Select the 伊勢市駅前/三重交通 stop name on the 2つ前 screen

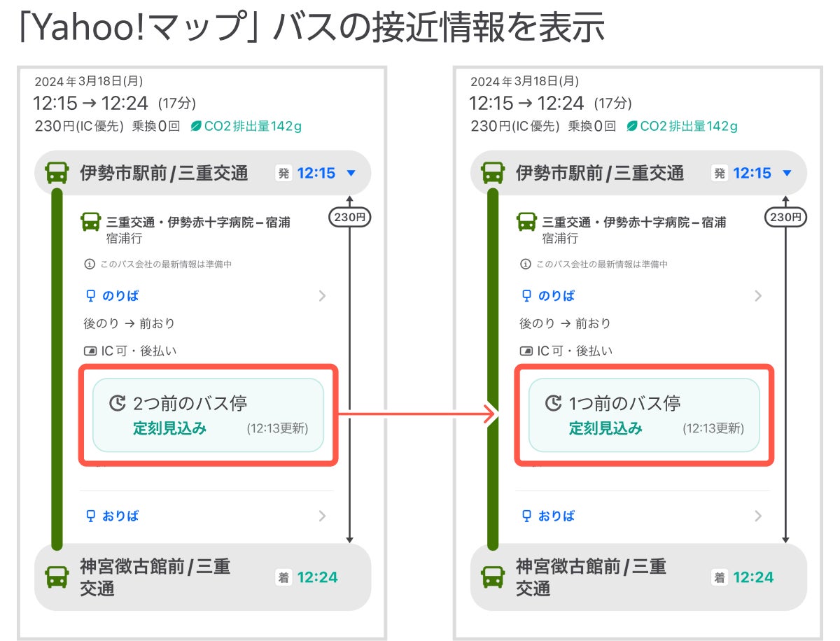tap(164, 173)
